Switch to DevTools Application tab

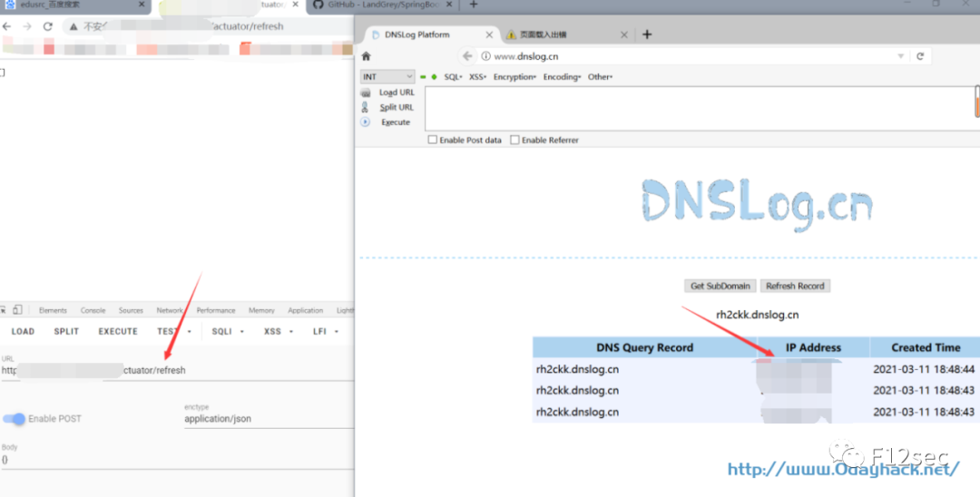click(305, 310)
